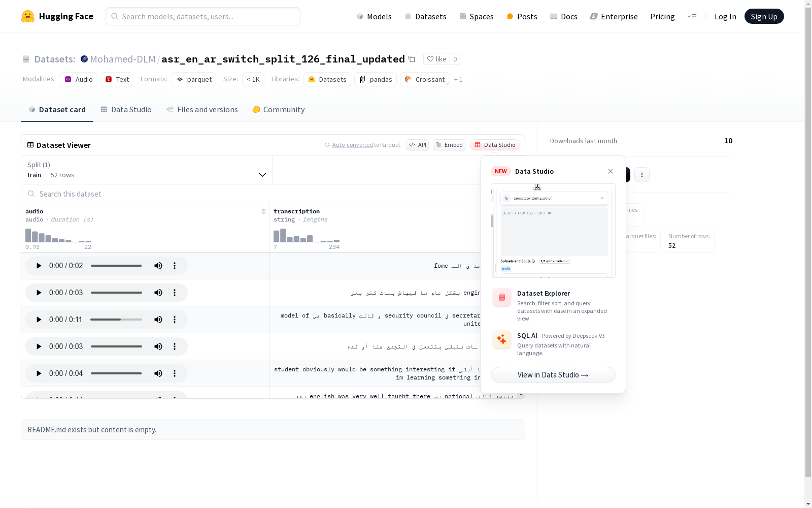Play the 0:11 audio clip
Viewport: 812px width, 508px height.
(x=39, y=320)
